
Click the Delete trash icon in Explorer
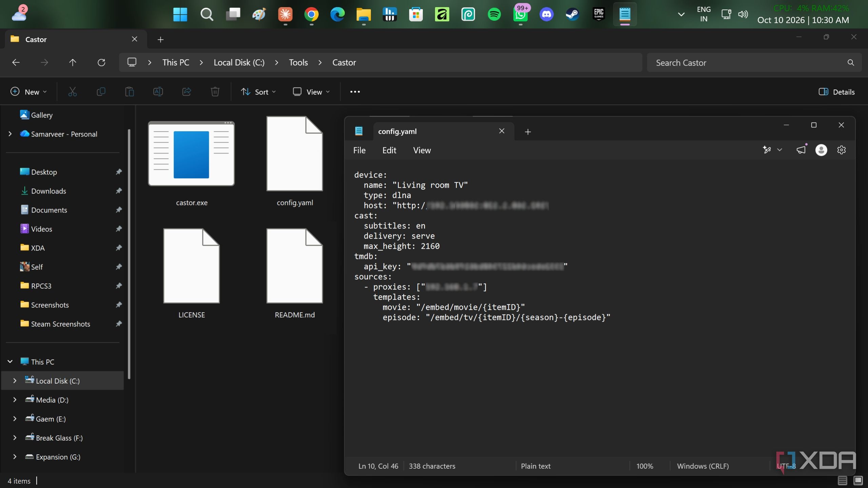coord(215,92)
